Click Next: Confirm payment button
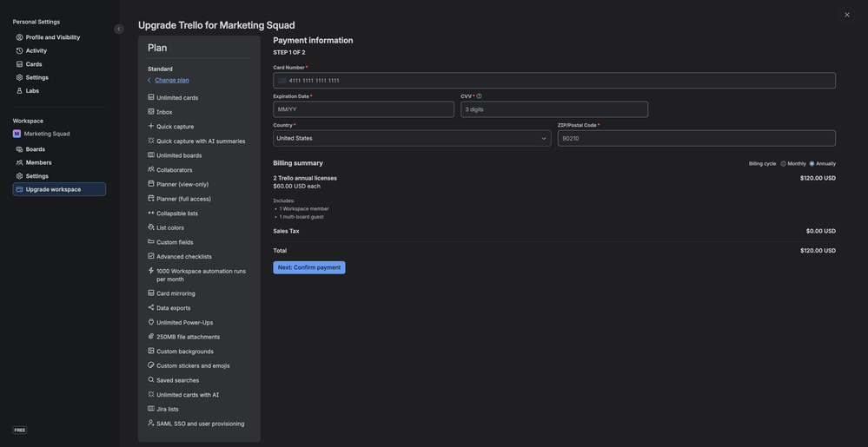Image resolution: width=868 pixels, height=447 pixels. point(309,267)
